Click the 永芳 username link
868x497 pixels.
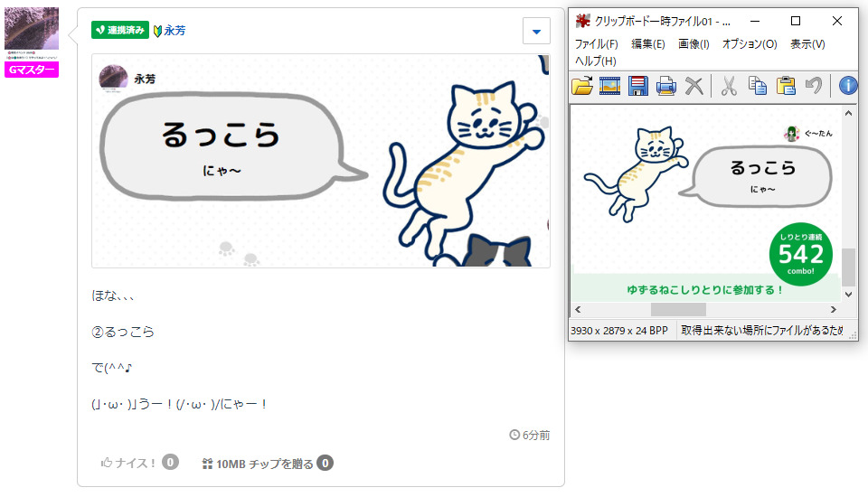click(x=175, y=31)
